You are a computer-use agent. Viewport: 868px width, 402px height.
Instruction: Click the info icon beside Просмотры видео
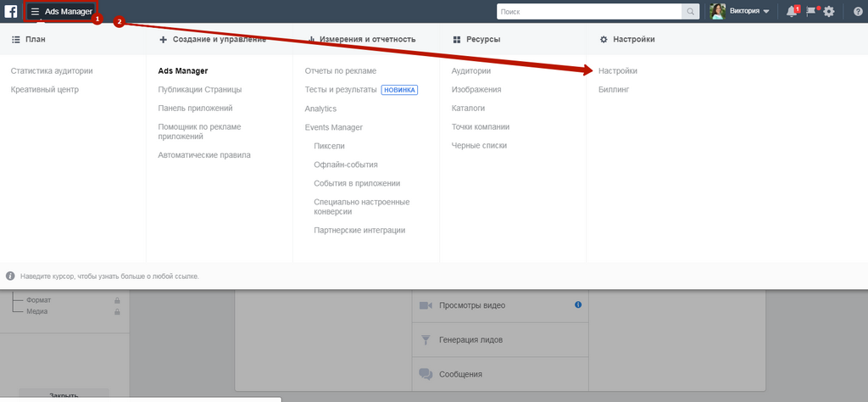click(x=578, y=304)
